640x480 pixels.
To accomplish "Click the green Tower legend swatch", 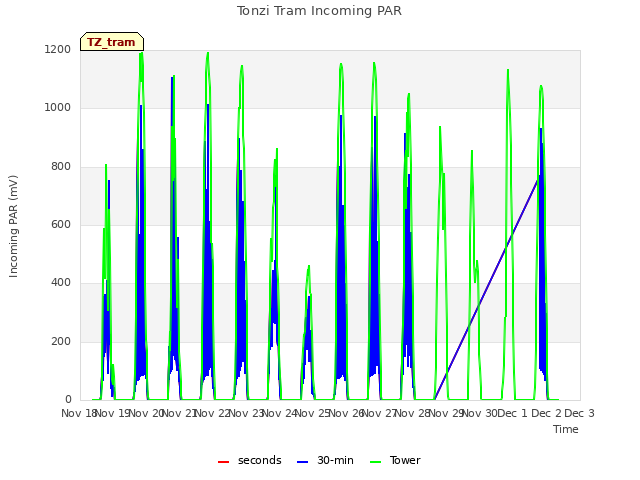I will pos(375,462).
